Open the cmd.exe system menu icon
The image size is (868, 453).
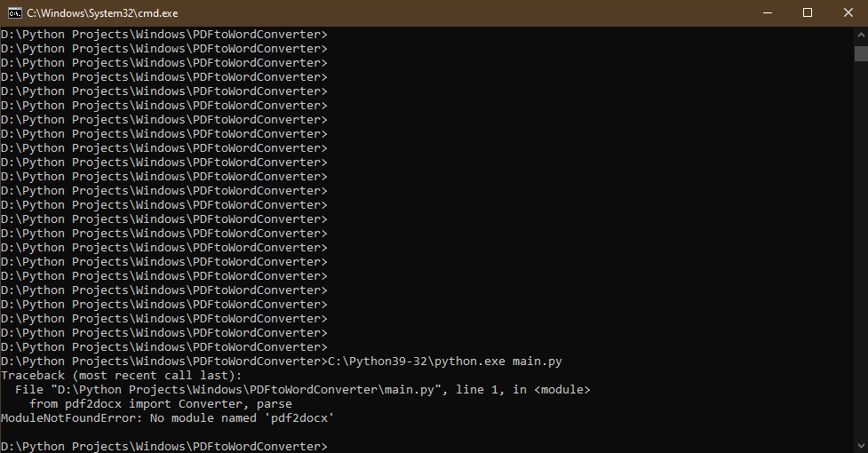point(15,12)
